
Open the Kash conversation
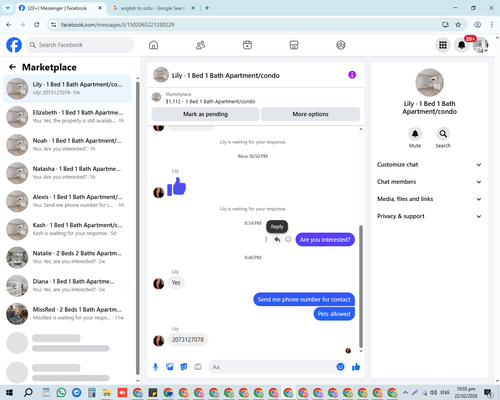point(67,229)
